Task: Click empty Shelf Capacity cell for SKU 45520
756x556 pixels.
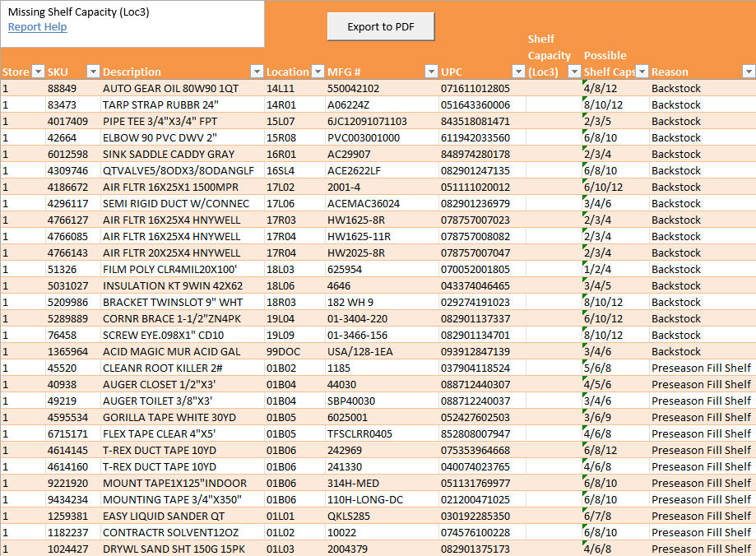Action: tap(554, 368)
